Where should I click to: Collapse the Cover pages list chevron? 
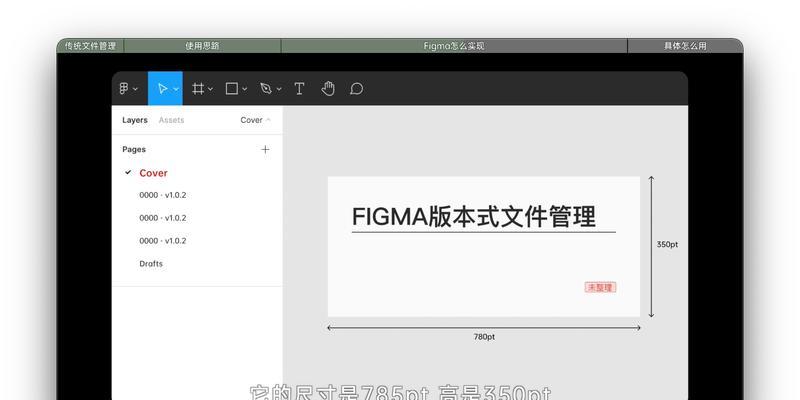(x=268, y=120)
